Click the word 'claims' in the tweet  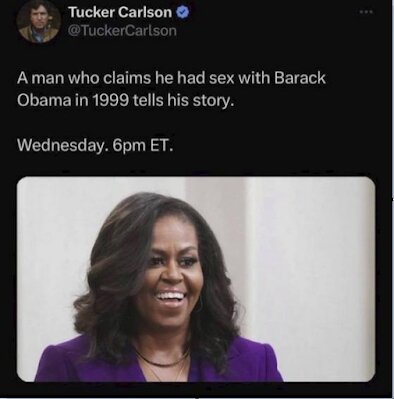tap(127, 78)
